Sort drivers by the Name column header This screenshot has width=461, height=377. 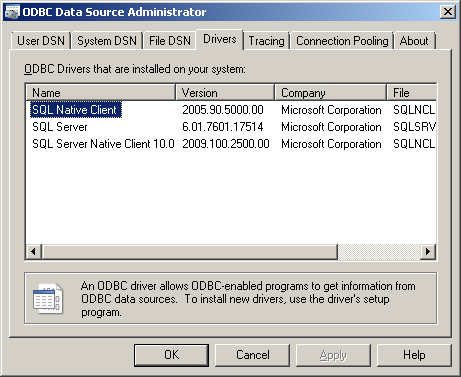101,93
